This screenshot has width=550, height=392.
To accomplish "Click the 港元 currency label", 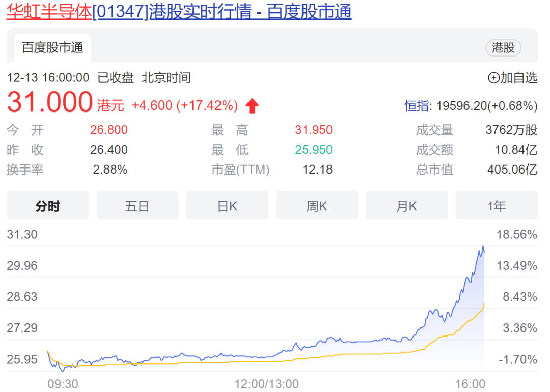I will click(111, 105).
